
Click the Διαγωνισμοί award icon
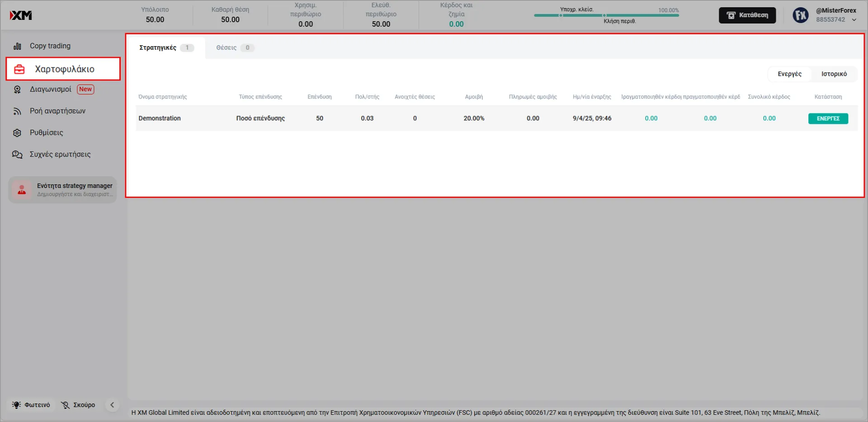(17, 89)
